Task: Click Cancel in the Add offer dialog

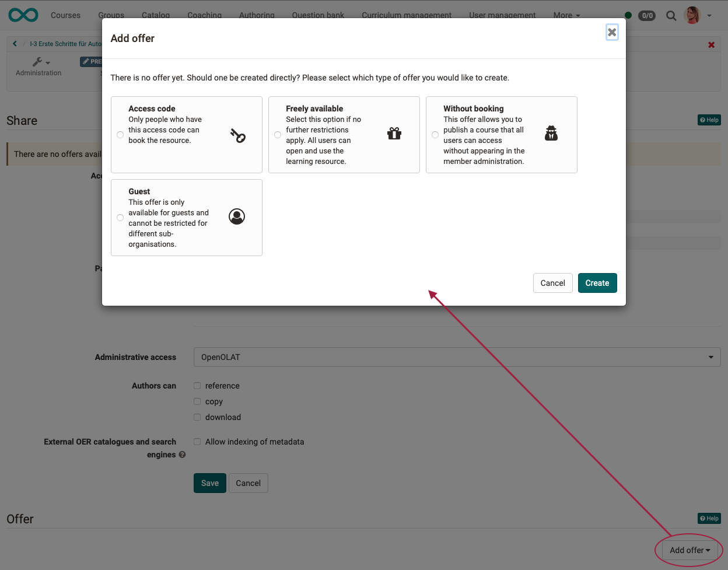Action: pyautogui.click(x=552, y=283)
